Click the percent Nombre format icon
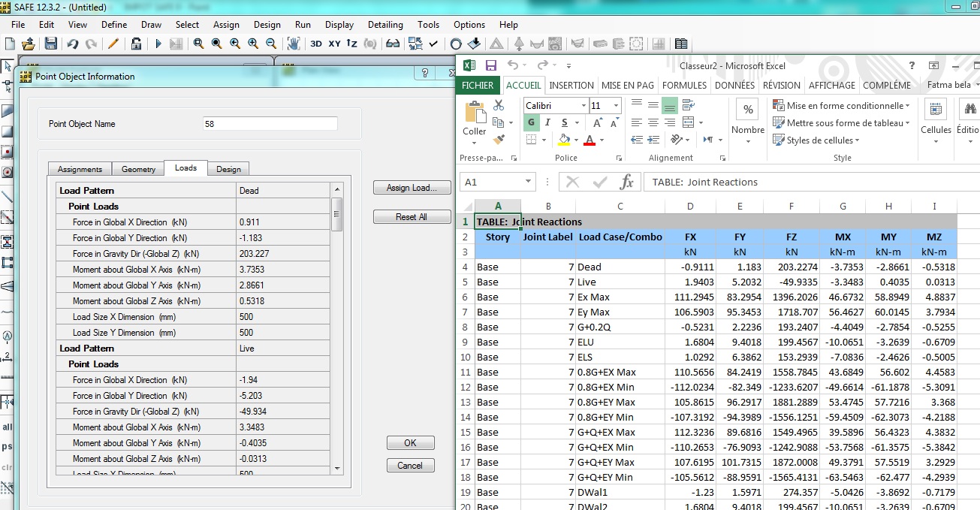The width and height of the screenshot is (980, 510). click(748, 110)
